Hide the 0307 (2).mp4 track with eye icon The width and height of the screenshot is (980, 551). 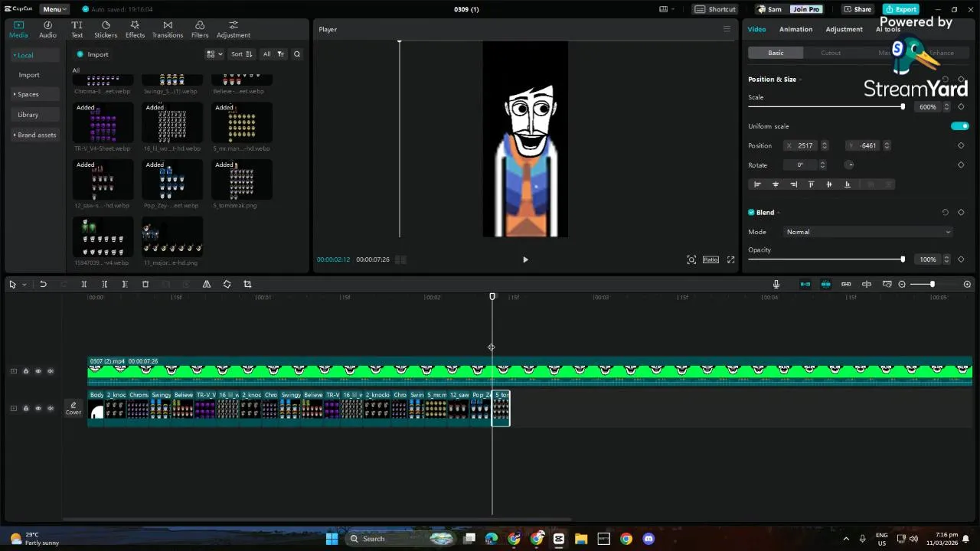click(x=38, y=371)
